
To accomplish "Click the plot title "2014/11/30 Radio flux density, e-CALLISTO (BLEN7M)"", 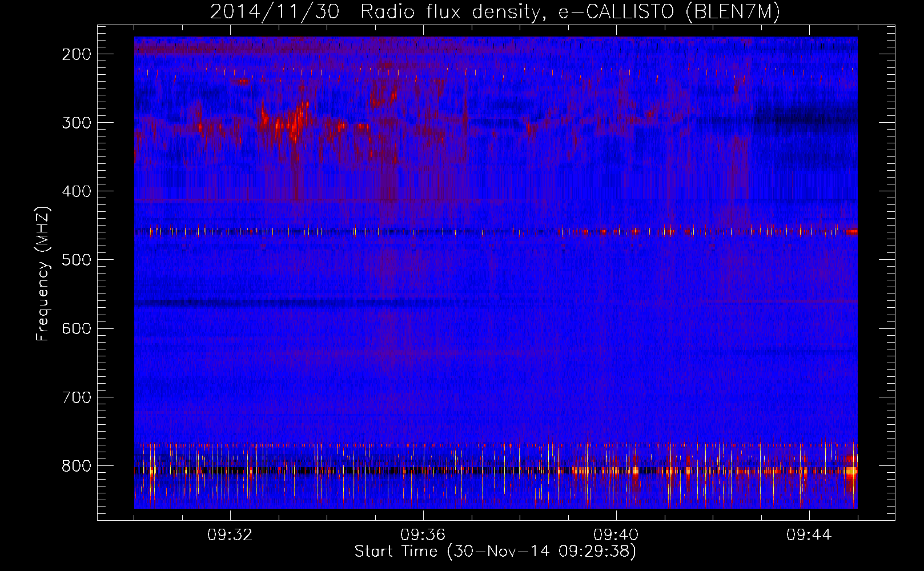I will tap(495, 12).
